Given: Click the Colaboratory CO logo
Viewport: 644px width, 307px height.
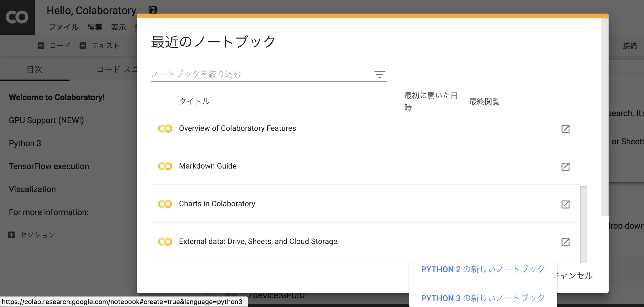Looking at the screenshot, I should (17, 17).
